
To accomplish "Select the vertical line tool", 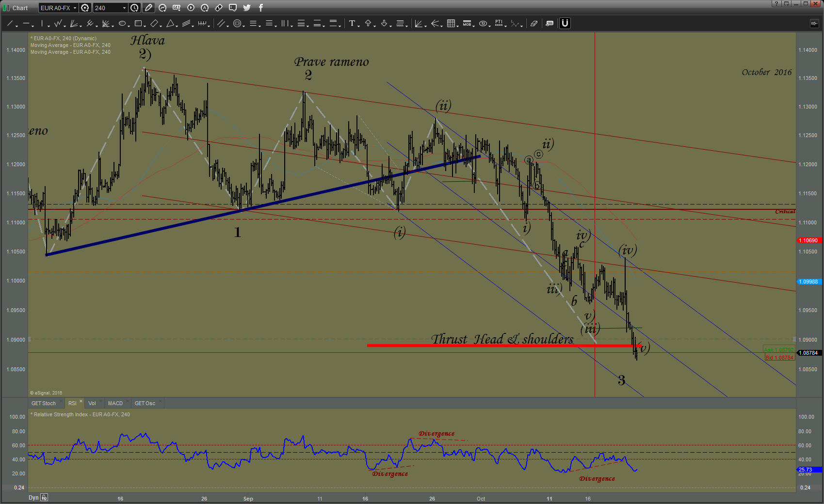I will point(42,23).
